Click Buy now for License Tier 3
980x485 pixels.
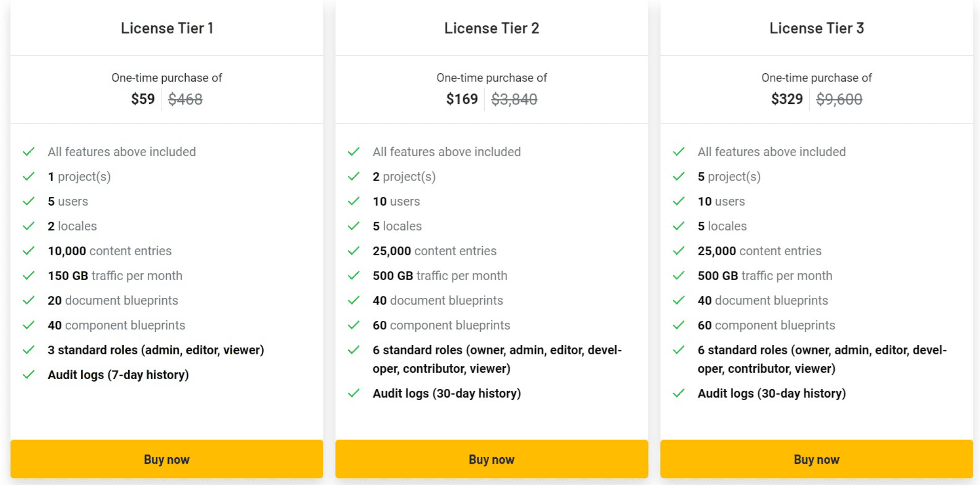click(x=816, y=459)
